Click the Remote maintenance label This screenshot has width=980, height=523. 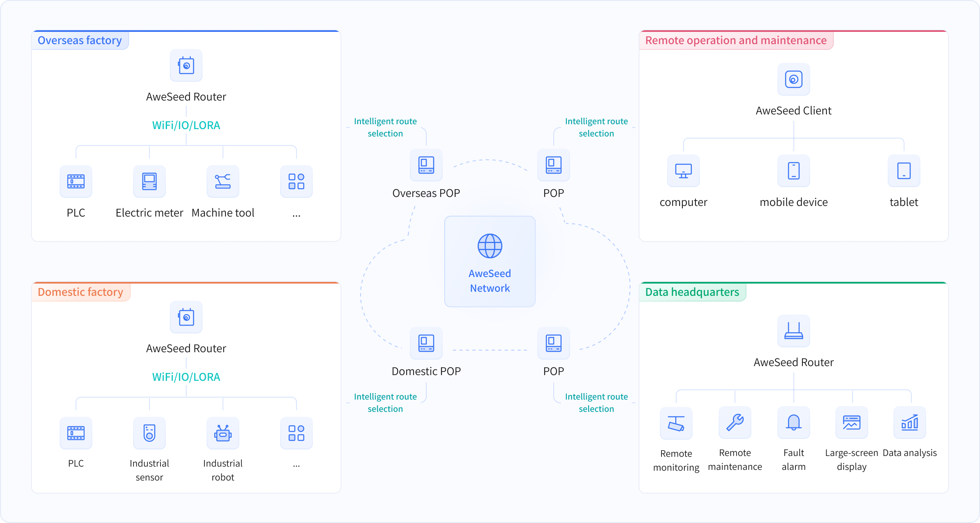tap(735, 460)
